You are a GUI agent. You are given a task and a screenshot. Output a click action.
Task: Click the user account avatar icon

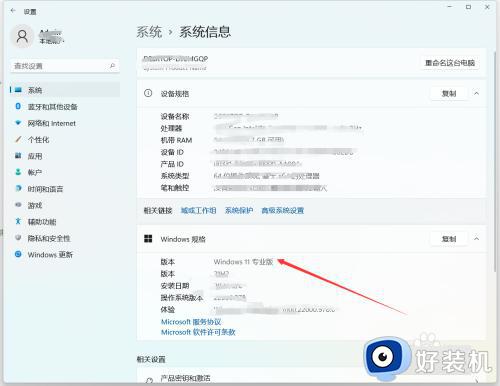(22, 36)
